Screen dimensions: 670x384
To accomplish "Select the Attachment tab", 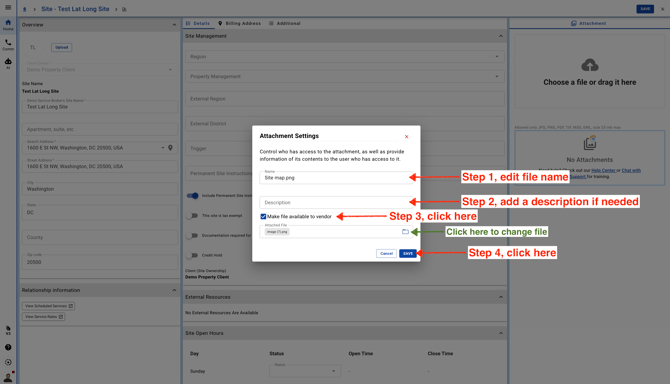I will pyautogui.click(x=589, y=23).
